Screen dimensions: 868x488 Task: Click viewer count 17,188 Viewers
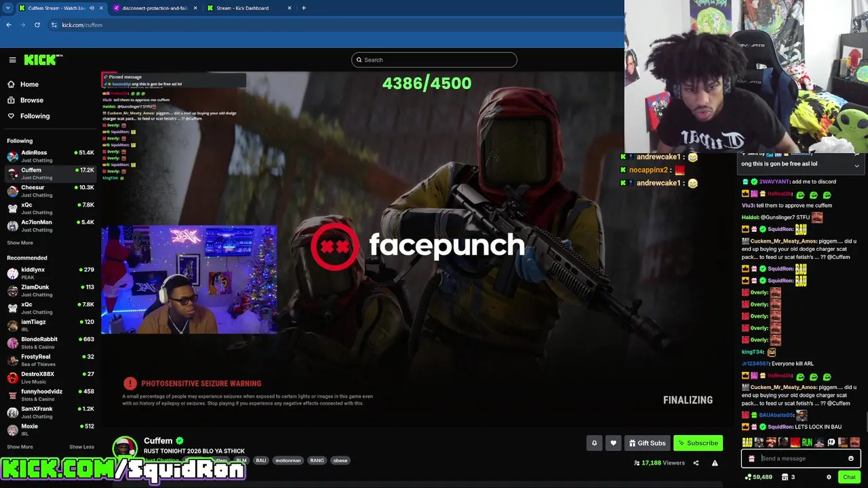pyautogui.click(x=659, y=463)
